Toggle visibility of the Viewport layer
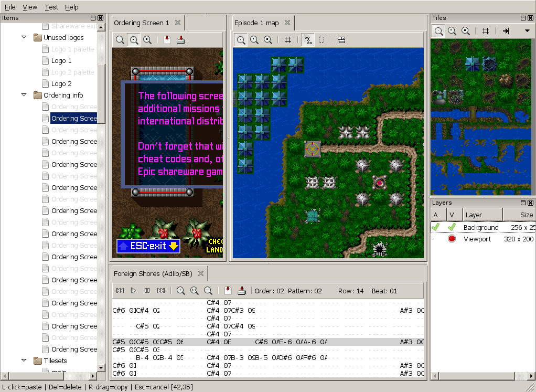 pyautogui.click(x=452, y=239)
